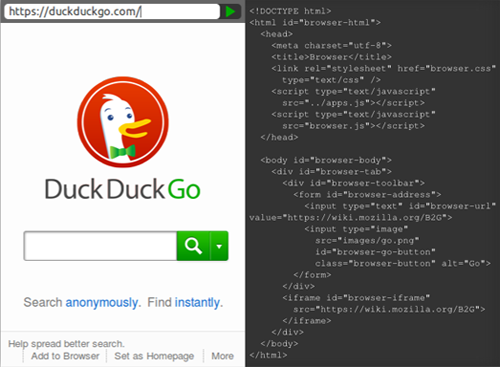This screenshot has width=500, height=367.
Task: Click the closing </html> tag line
Action: tap(268, 355)
